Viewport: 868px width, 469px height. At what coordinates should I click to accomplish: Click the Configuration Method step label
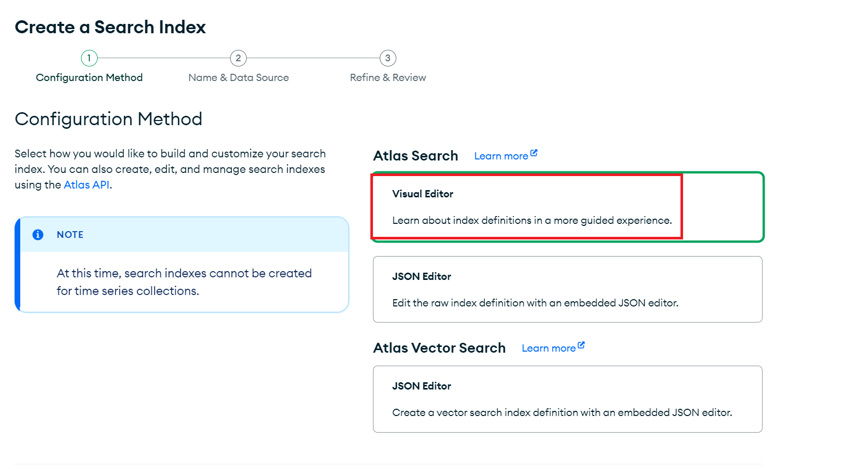(x=89, y=77)
